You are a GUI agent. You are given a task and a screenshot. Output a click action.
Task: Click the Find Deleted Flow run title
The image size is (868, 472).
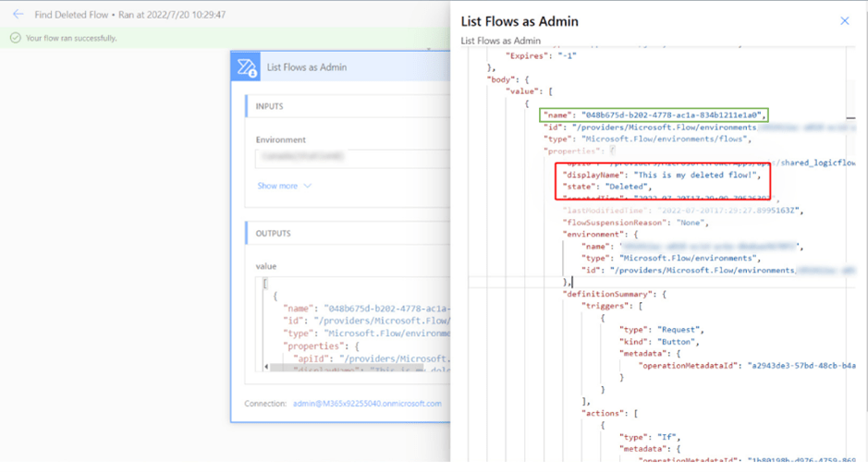[x=129, y=15]
